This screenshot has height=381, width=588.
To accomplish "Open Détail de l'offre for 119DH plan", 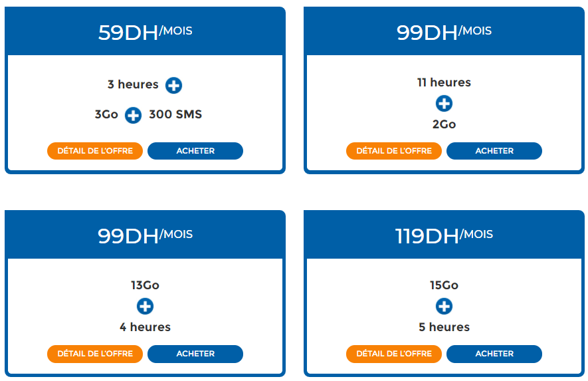I will point(394,354).
